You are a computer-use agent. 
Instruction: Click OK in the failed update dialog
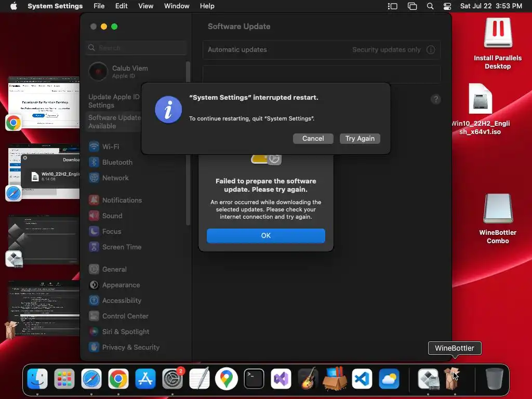coord(265,235)
